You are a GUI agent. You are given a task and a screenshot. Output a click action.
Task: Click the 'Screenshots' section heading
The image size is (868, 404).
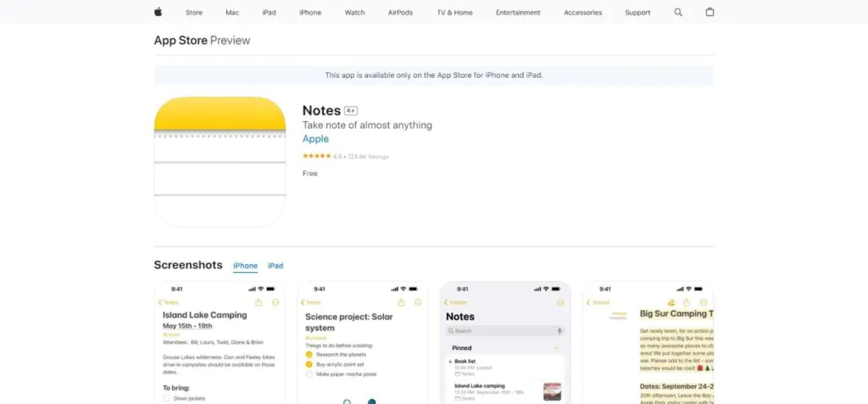[188, 265]
